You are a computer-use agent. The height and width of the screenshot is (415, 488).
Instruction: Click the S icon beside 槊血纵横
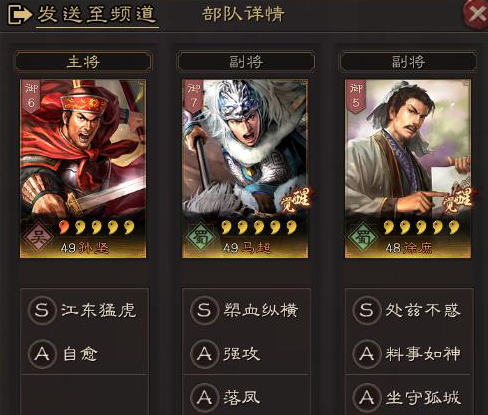click(204, 310)
